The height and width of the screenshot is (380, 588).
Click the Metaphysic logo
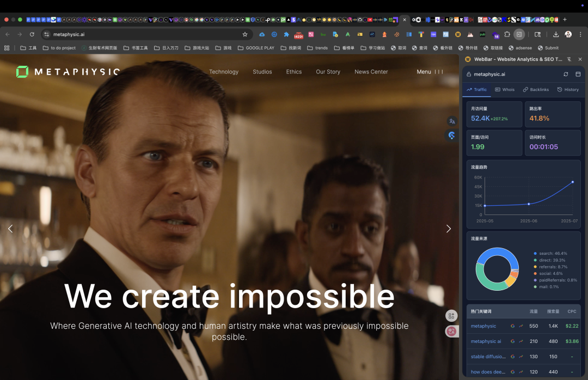pos(68,72)
